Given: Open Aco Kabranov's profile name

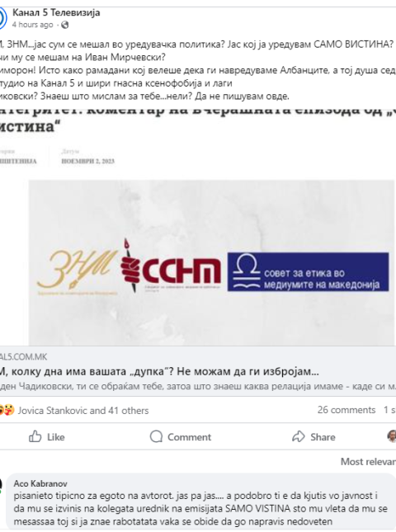Looking at the screenshot, I should [40, 483].
